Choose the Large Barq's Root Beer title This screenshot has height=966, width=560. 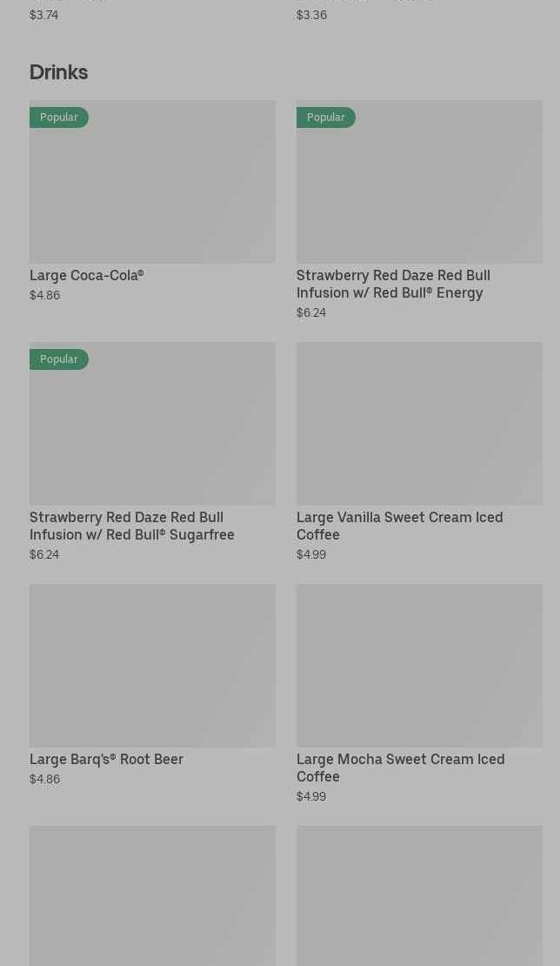[106, 759]
